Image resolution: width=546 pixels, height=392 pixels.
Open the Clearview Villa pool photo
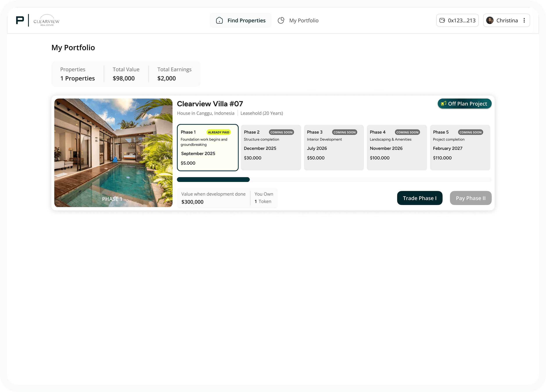click(113, 153)
